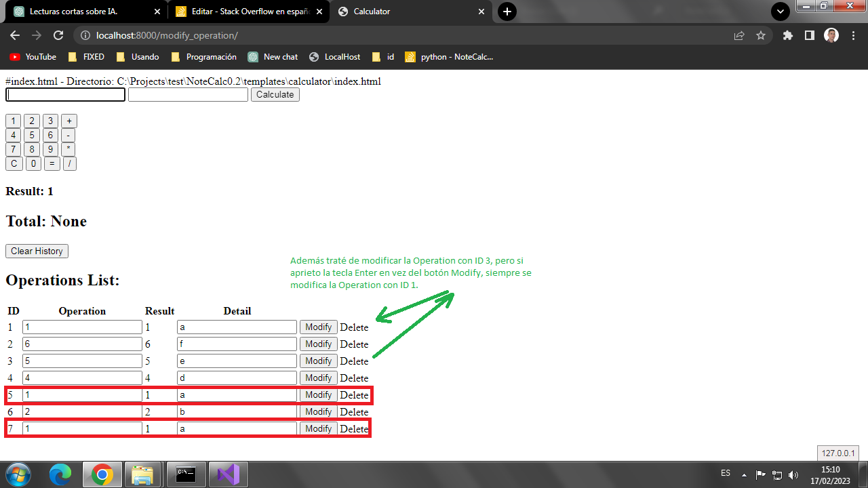Click the Clear History button
The height and width of the screenshot is (488, 868).
coord(37,251)
